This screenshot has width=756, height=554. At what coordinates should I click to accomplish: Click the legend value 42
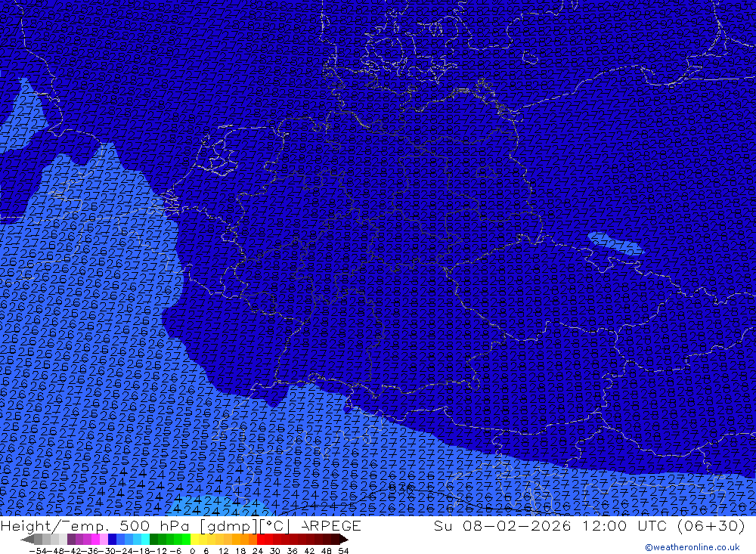click(x=309, y=551)
